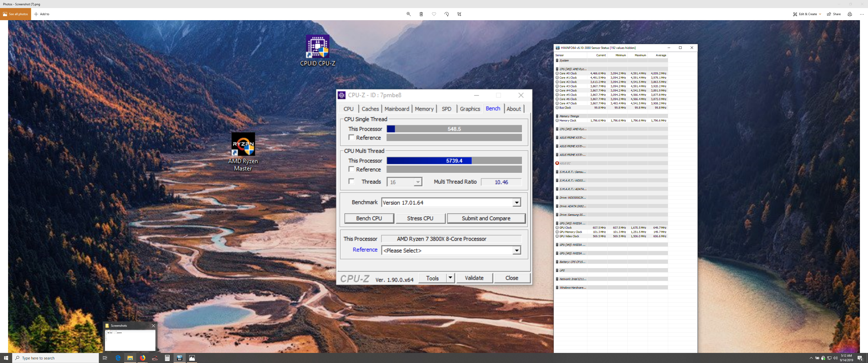This screenshot has height=363, width=868.
Task: Click the Stress CPU button
Action: [420, 218]
